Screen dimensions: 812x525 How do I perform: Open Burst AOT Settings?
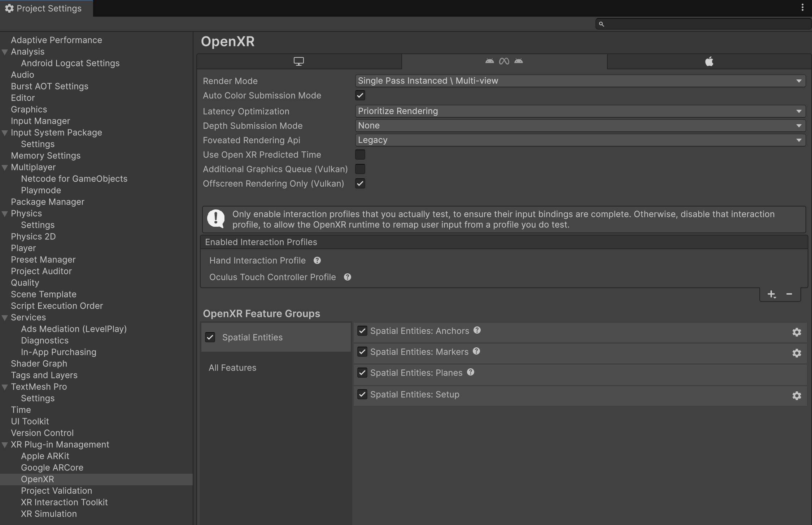click(x=49, y=86)
